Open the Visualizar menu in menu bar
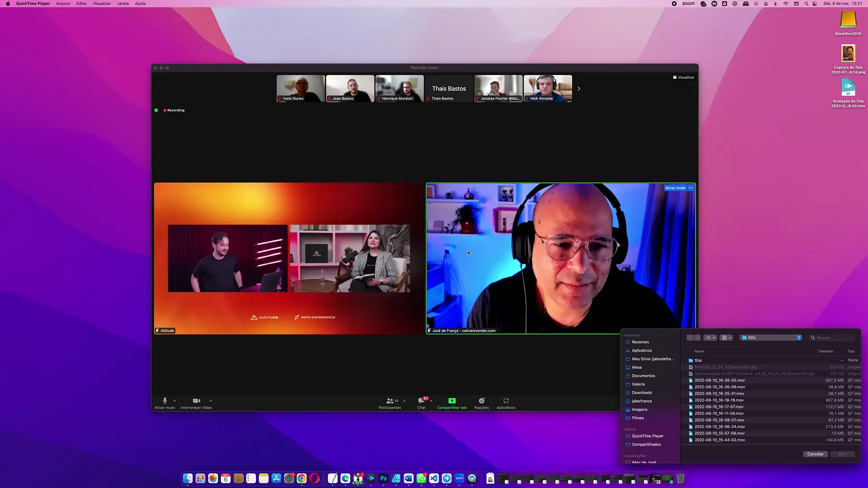The image size is (868, 488). (x=102, y=4)
